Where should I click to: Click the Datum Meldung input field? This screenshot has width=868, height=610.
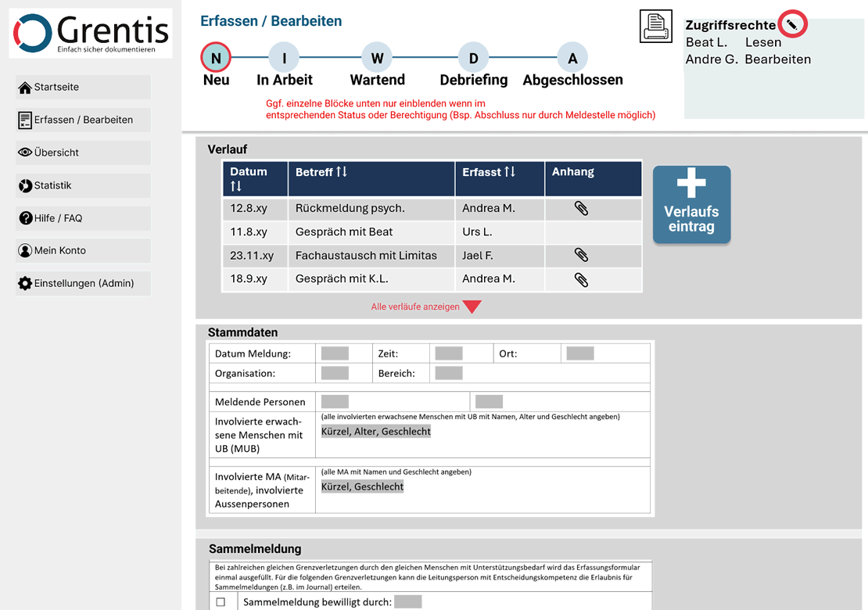click(335, 353)
